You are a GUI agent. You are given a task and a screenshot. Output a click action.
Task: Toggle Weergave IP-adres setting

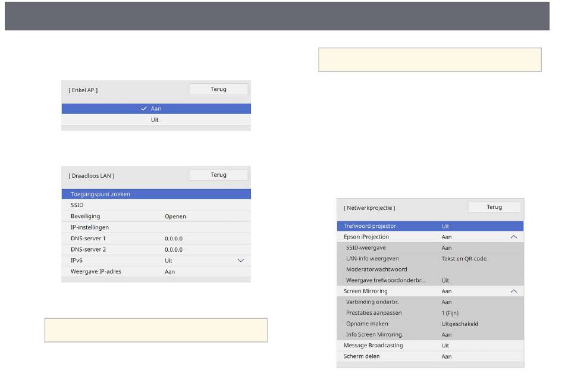pyautogui.click(x=156, y=271)
